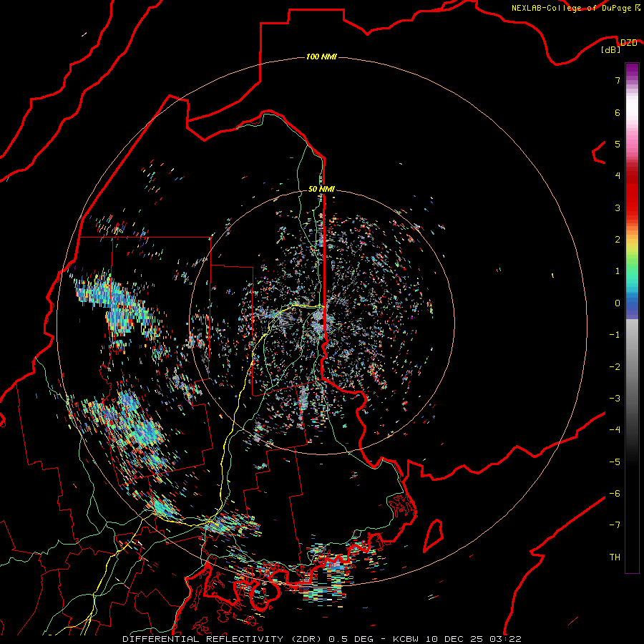This screenshot has width=644, height=644.
Task: Click the -4 value on the scale
Action: 615,430
